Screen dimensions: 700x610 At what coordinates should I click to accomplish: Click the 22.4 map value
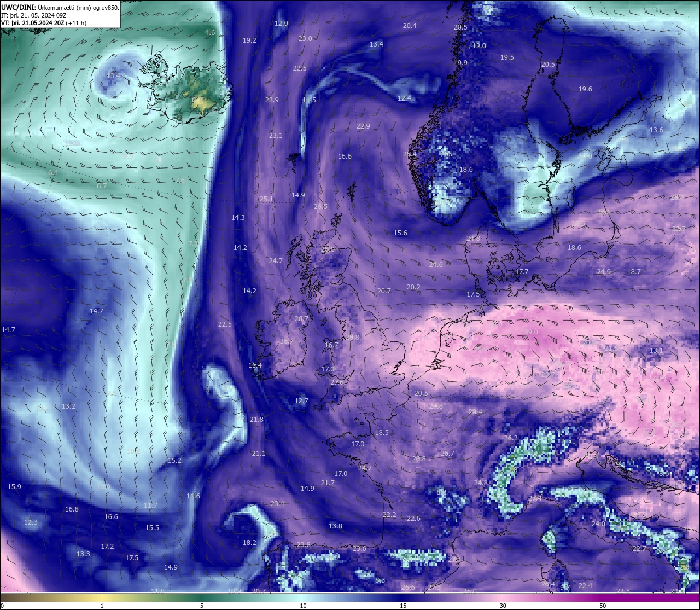(x=585, y=586)
